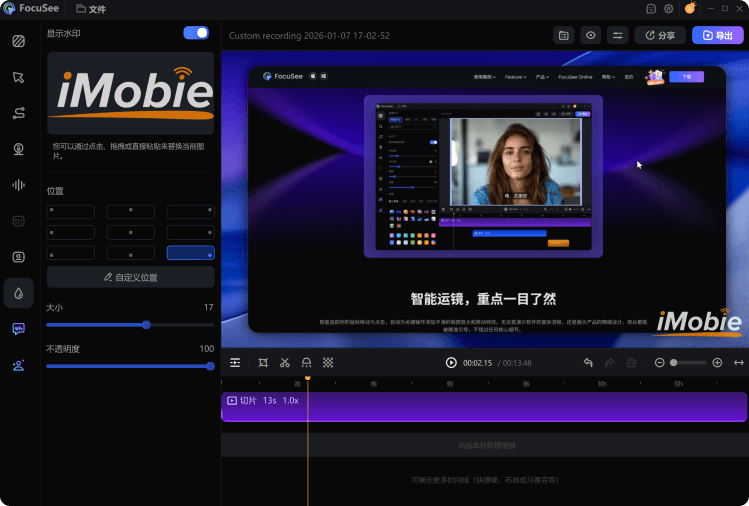This screenshot has height=506, width=749.
Task: Click the trim clip tool icon
Action: (306, 363)
